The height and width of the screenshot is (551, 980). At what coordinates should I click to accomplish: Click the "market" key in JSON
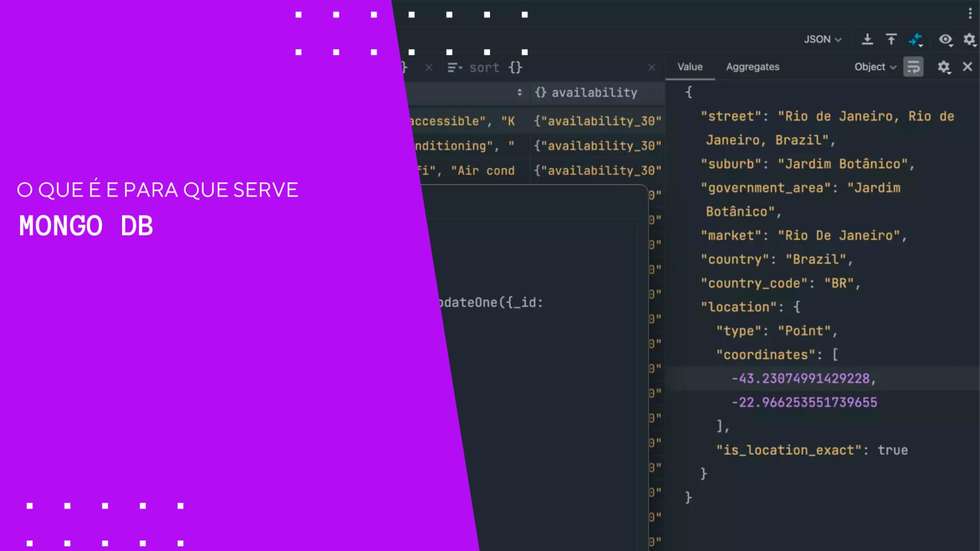pos(731,236)
